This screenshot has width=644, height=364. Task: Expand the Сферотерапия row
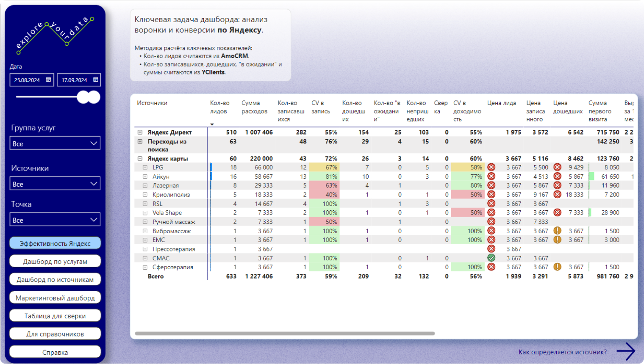(x=145, y=267)
